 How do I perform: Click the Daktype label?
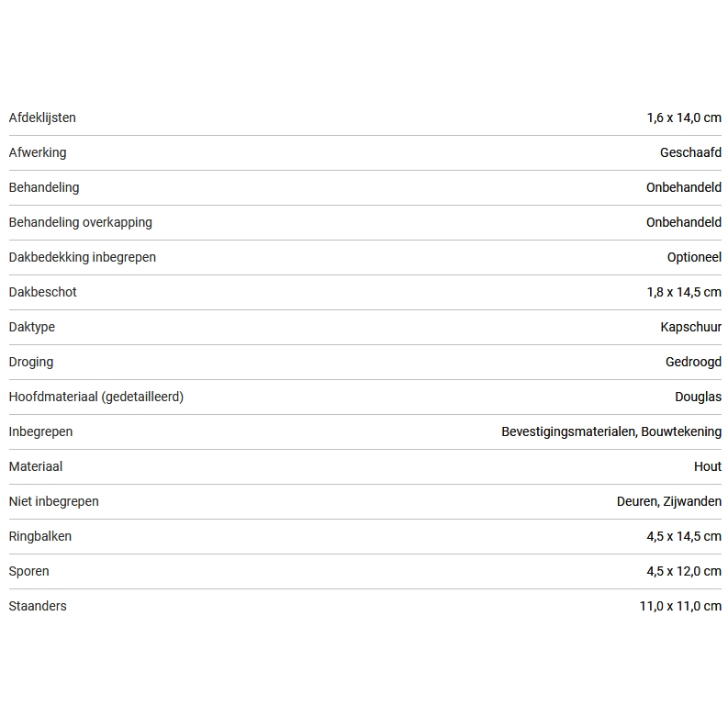(x=32, y=327)
